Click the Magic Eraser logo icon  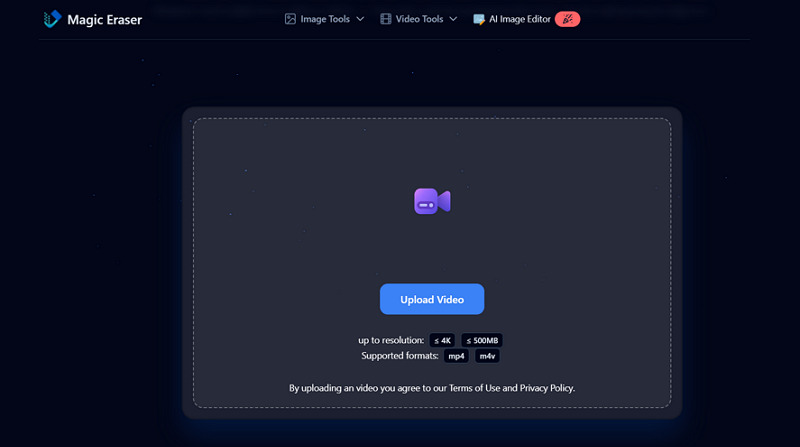point(53,19)
